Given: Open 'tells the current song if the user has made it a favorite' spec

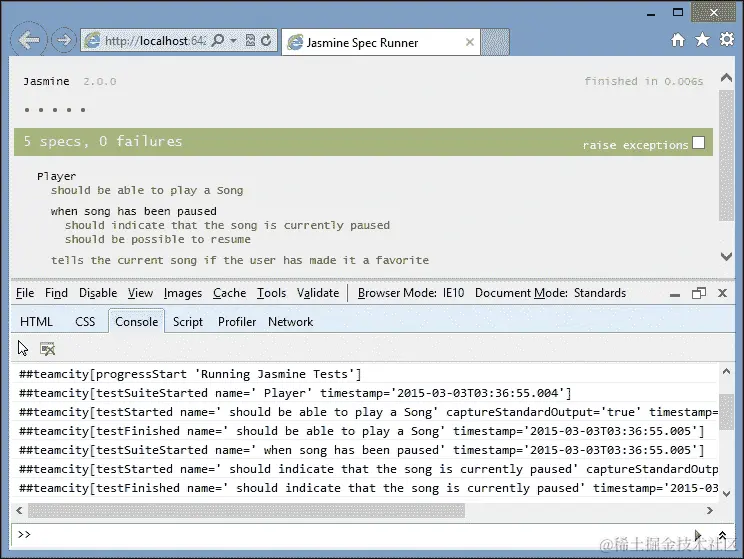Looking at the screenshot, I should (x=240, y=260).
